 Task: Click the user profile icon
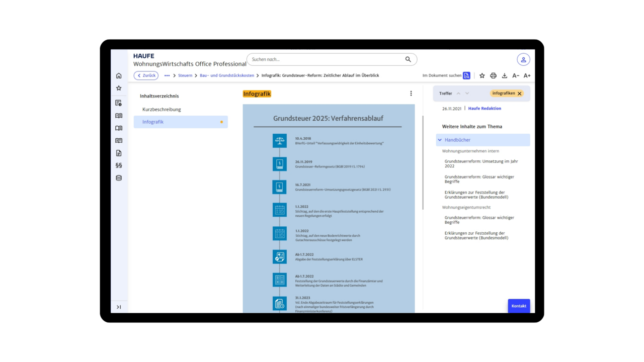point(523,59)
